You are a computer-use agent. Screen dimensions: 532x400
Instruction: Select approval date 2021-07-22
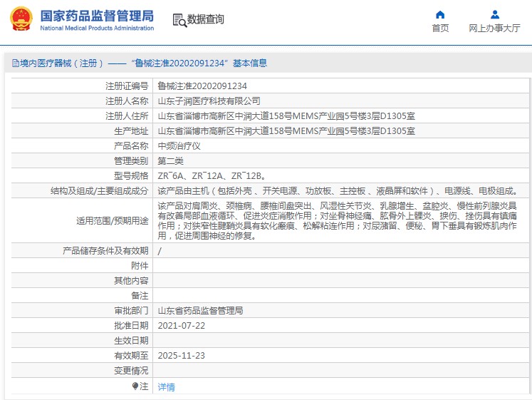[182, 326]
